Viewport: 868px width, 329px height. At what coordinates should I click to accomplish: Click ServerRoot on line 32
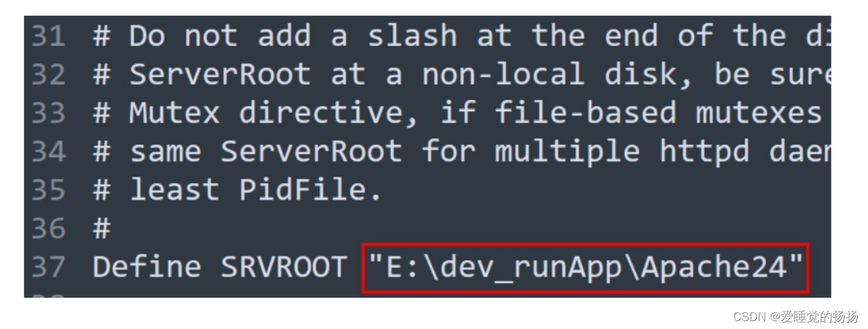[x=220, y=75]
